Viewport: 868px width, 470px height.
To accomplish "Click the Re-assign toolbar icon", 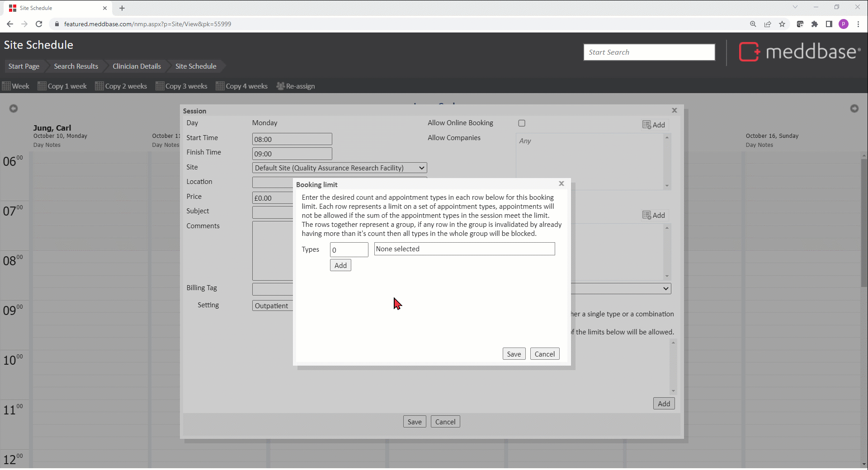I will tap(280, 86).
